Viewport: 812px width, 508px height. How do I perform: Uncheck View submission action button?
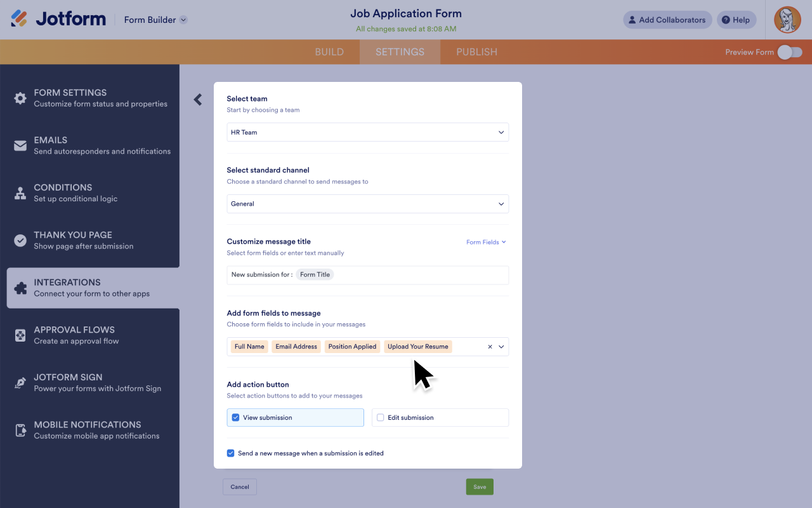click(235, 417)
